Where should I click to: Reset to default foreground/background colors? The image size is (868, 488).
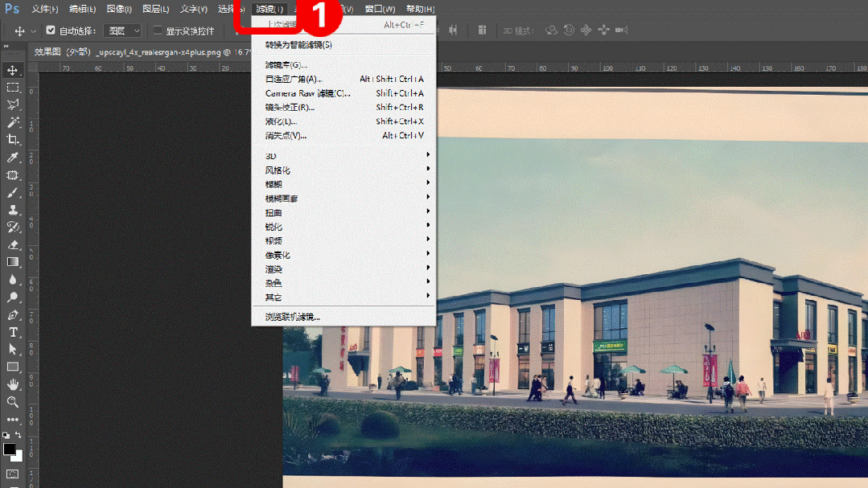[6, 436]
